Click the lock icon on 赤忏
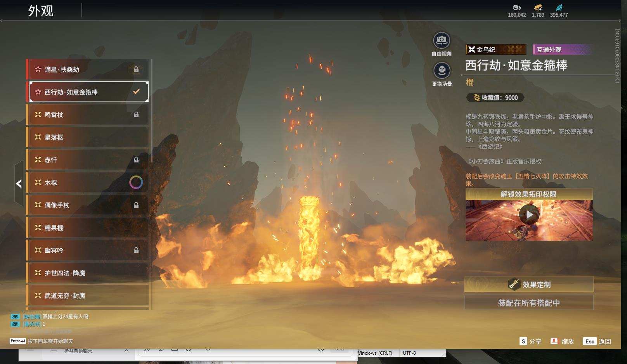Screen dimensions: 627x364 (x=136, y=160)
